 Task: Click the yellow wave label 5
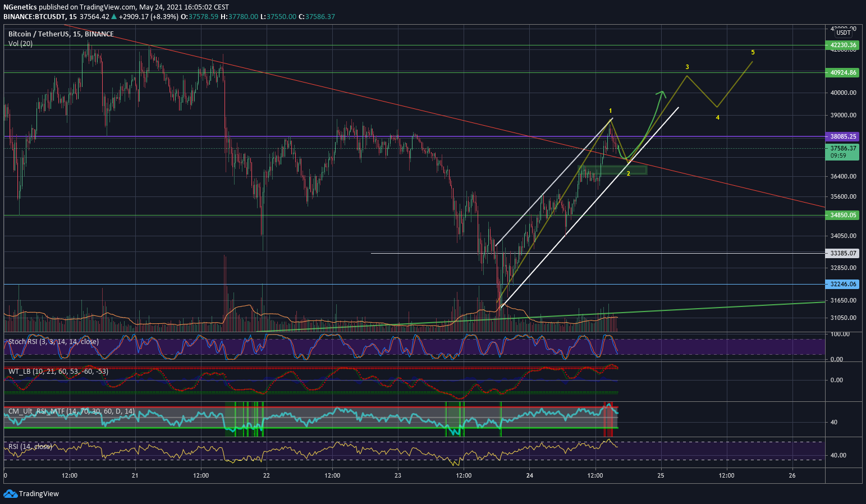click(x=753, y=53)
